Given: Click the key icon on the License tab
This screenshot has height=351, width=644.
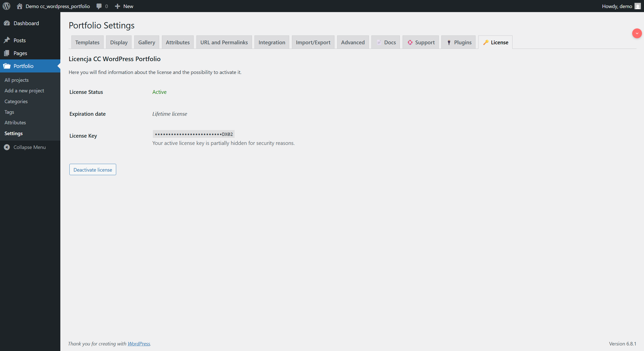Looking at the screenshot, I should coord(486,42).
